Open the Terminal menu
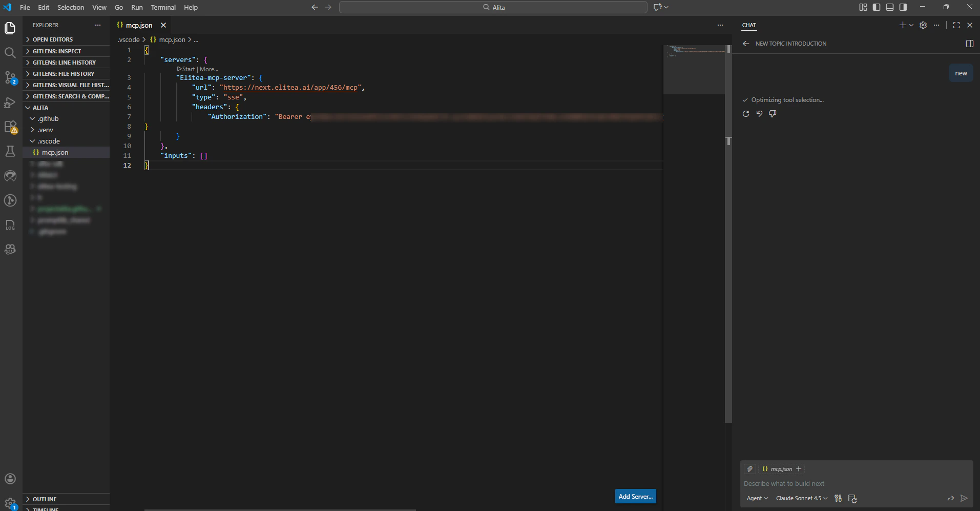This screenshot has height=511, width=980. tap(163, 7)
